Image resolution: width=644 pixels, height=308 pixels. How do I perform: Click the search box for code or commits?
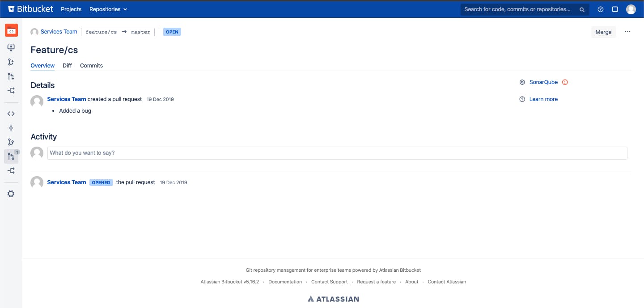[519, 9]
